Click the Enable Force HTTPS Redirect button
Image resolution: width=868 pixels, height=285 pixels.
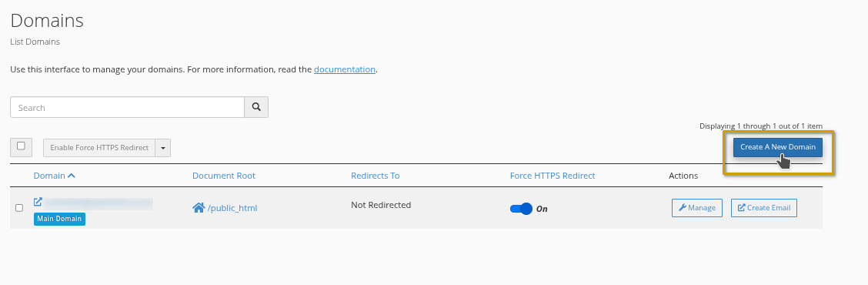click(99, 148)
